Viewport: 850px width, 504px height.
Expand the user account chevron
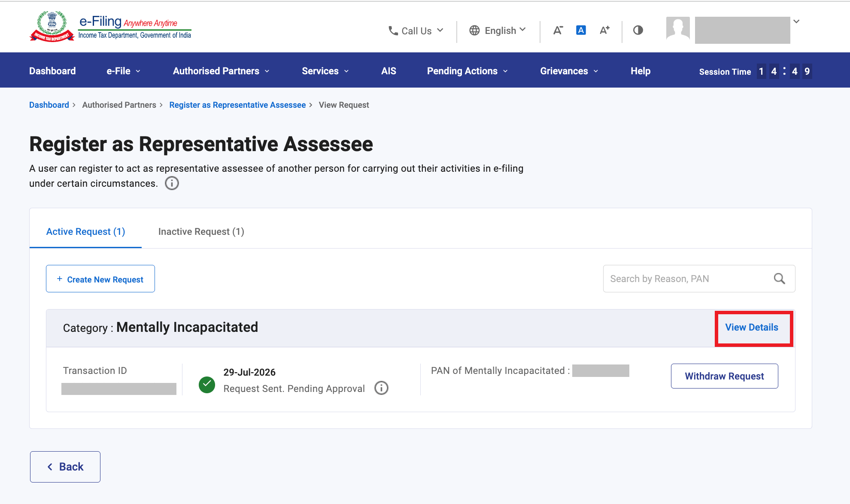click(796, 21)
